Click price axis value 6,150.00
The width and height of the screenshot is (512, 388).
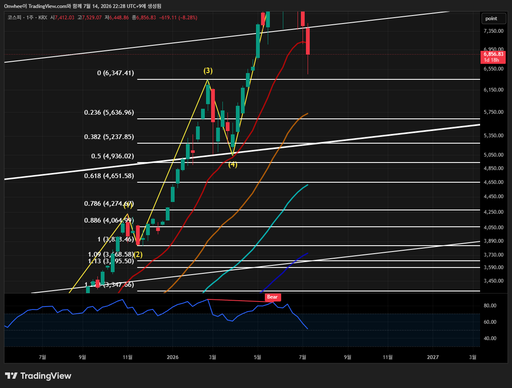[x=494, y=90]
